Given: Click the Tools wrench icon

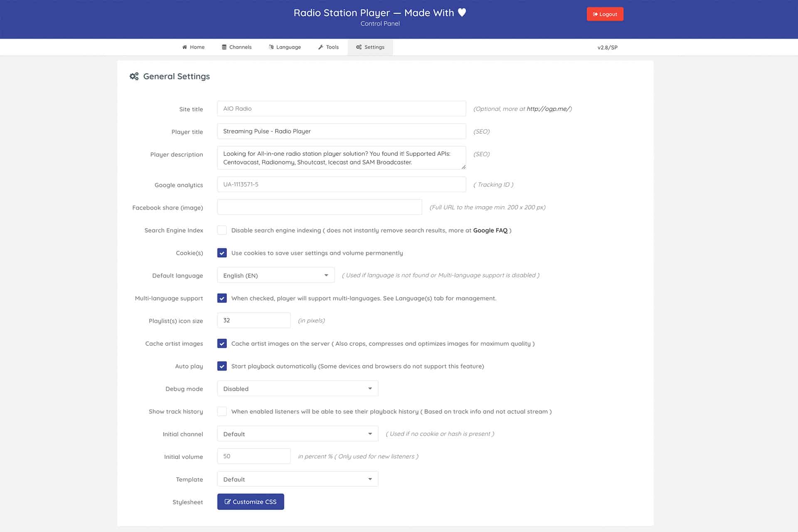Looking at the screenshot, I should coord(321,47).
